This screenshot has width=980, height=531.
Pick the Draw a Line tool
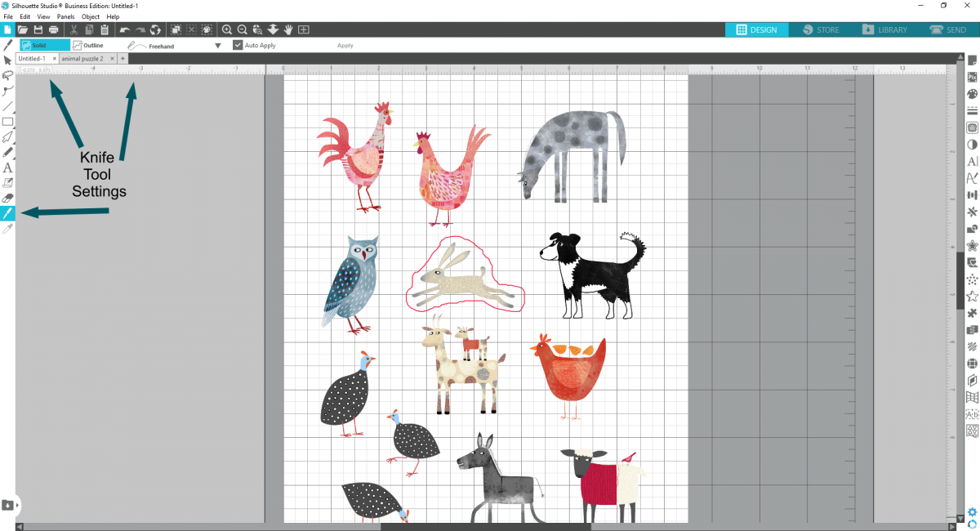click(7, 106)
